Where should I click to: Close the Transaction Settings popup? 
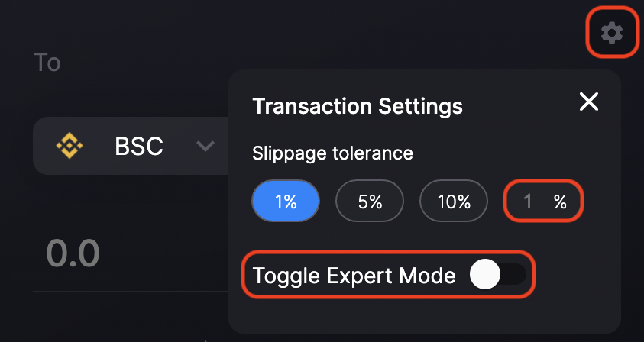[x=589, y=102]
